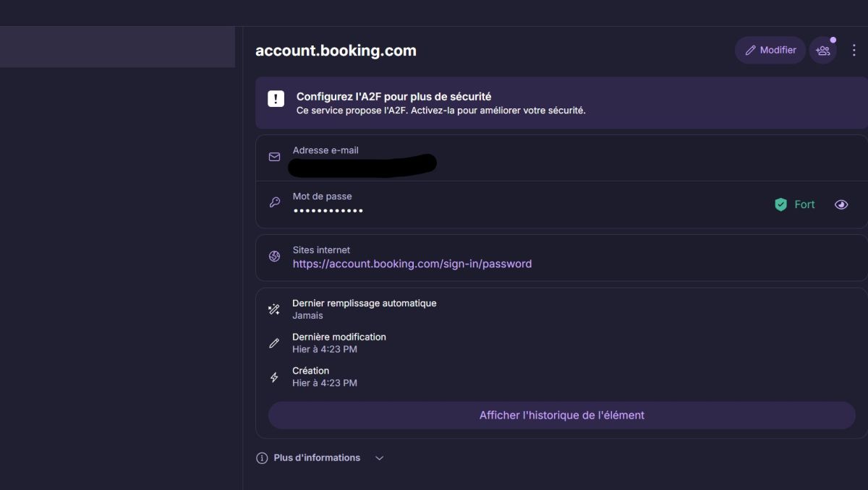Screen dimensions: 868x490
Task: Click the info icon beside 'Plus d'informations'
Action: click(x=262, y=458)
